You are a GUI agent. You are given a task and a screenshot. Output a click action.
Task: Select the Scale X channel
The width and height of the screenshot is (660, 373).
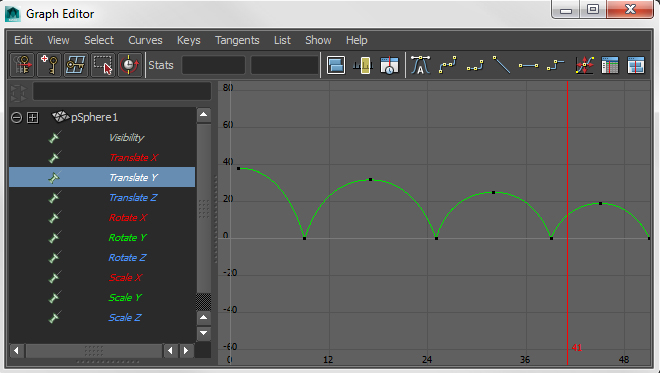tap(125, 277)
